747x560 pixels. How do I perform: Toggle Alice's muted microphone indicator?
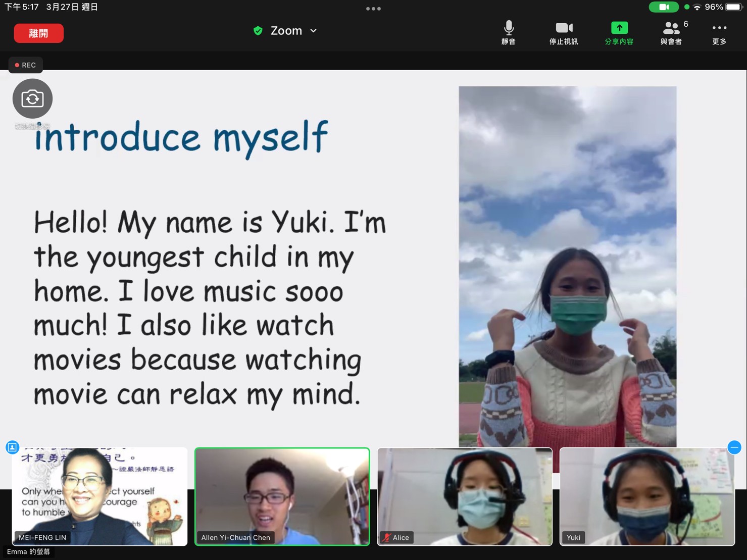click(x=386, y=537)
